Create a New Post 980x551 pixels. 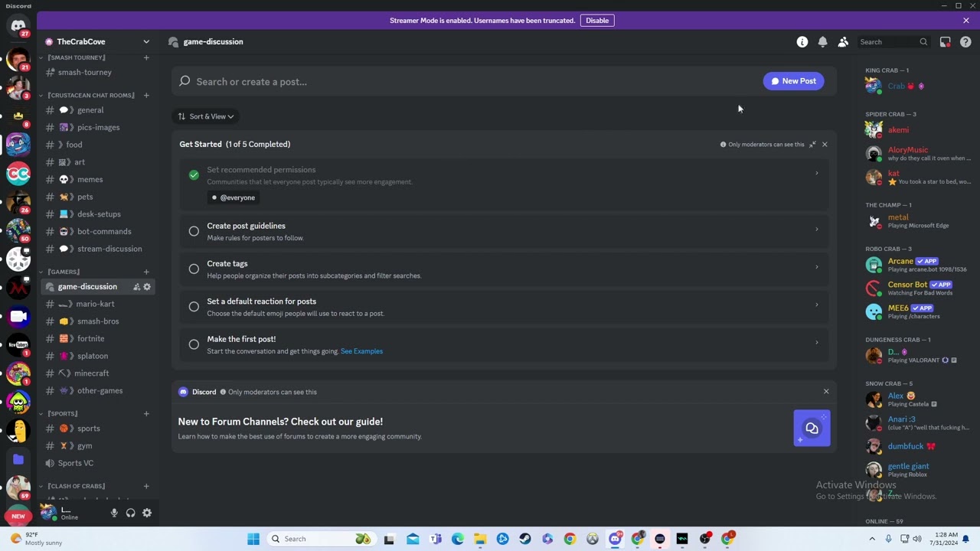pos(793,81)
